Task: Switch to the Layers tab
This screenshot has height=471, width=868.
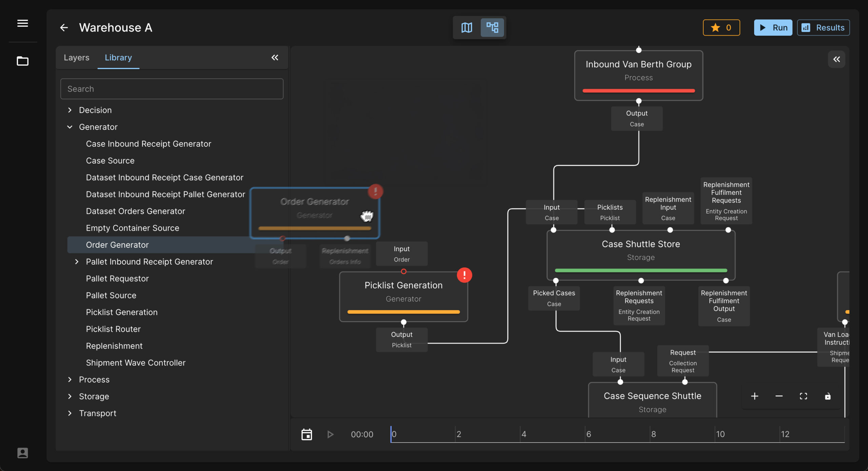Action: pos(77,58)
